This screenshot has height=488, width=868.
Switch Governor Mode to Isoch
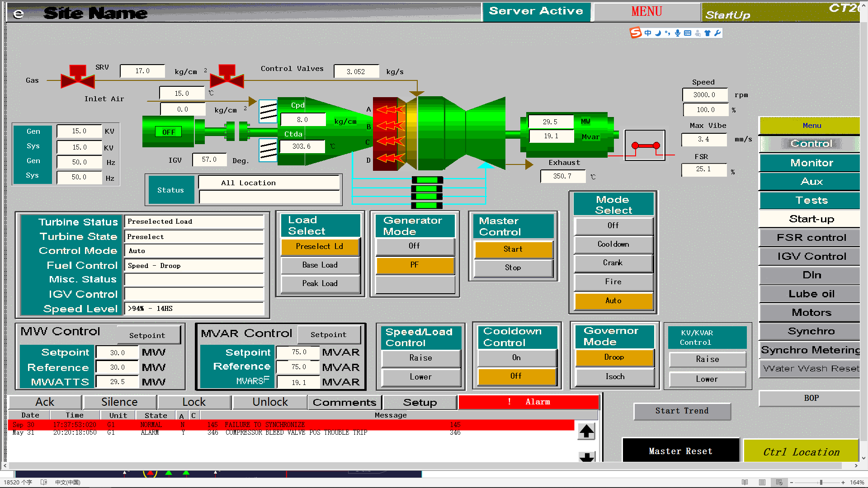(614, 377)
